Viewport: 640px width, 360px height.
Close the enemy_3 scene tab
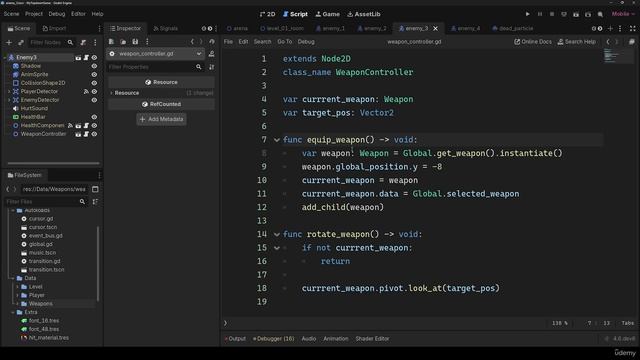pyautogui.click(x=436, y=29)
